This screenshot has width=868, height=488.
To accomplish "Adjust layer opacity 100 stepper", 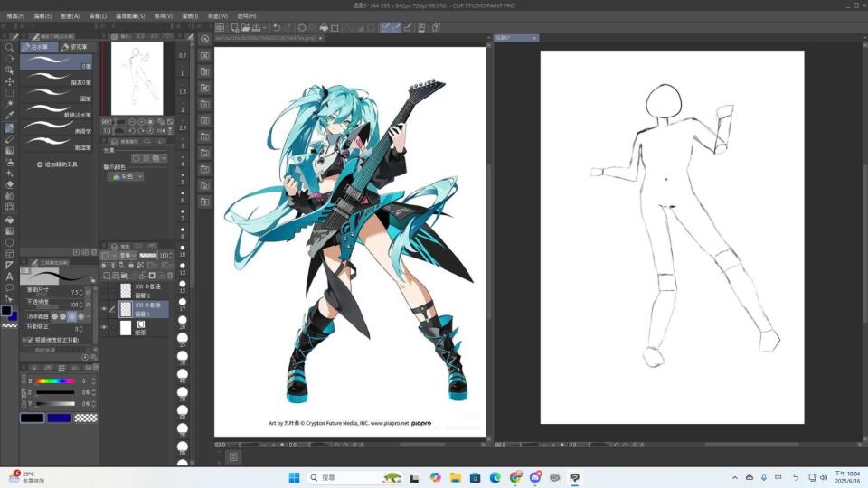I will (x=171, y=256).
